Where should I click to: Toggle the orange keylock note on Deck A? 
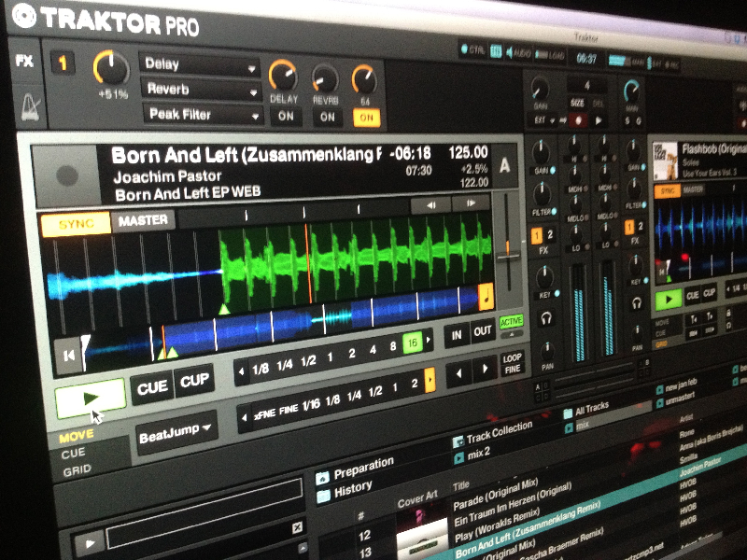pyautogui.click(x=486, y=296)
